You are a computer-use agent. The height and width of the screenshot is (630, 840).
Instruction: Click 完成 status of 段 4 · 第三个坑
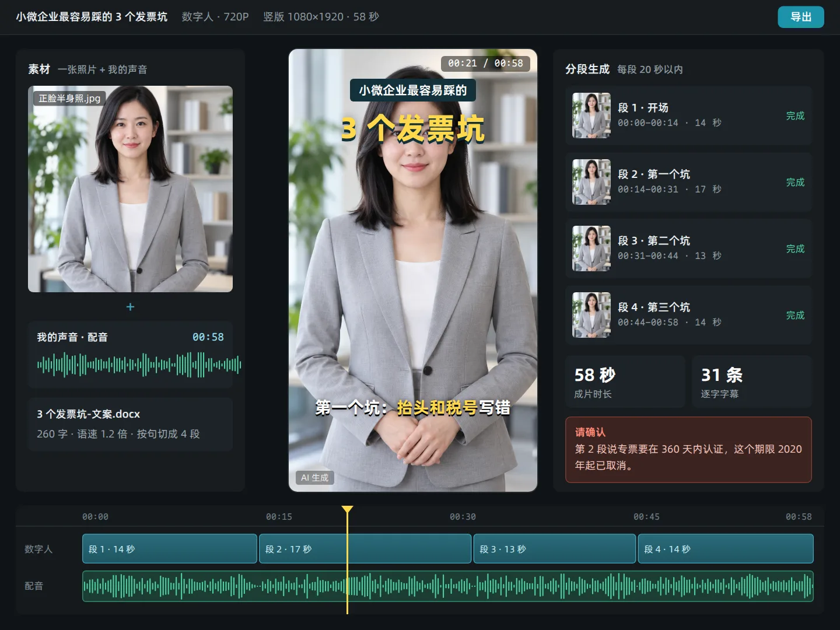795,315
